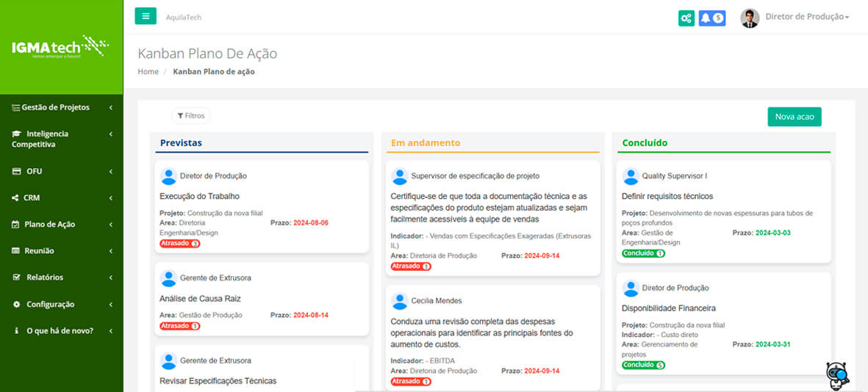Open the Definir requisitos técnicos card title

(667, 196)
